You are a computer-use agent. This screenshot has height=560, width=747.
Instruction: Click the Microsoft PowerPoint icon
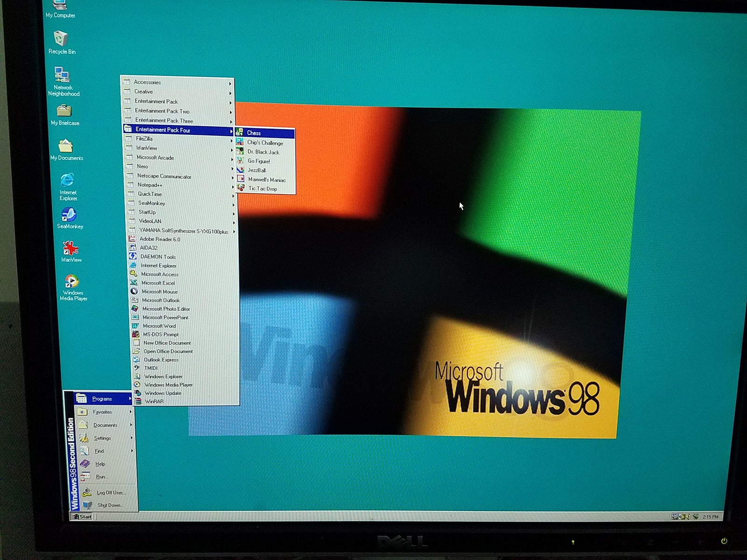pyautogui.click(x=135, y=317)
